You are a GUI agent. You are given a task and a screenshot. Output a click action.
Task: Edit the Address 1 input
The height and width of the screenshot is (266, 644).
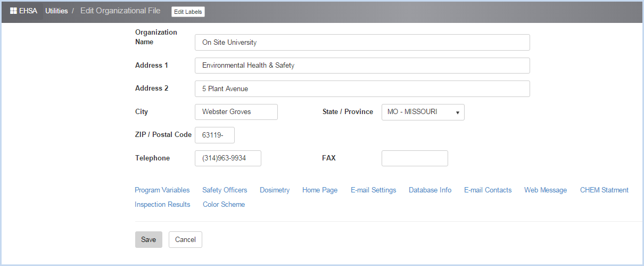tap(362, 66)
